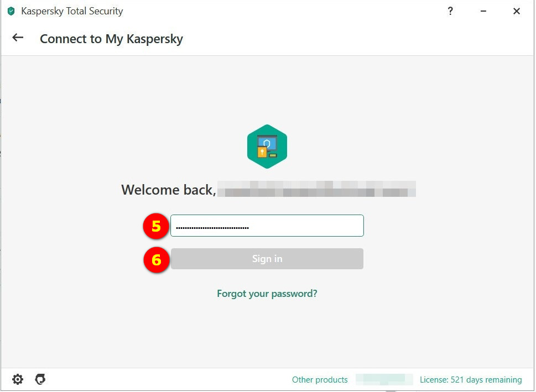Click the Kaspersky shield logo in title bar
Viewport: 536px width, 392px height.
tap(11, 11)
